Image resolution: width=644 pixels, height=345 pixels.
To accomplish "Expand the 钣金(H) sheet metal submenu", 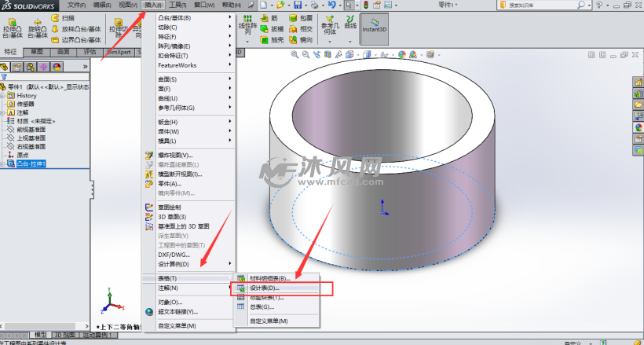I will (x=188, y=122).
